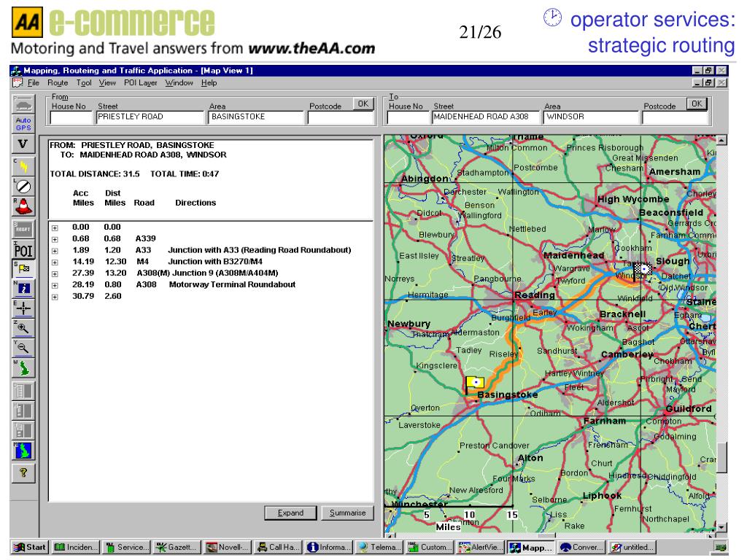Image resolution: width=747 pixels, height=560 pixels.
Task: Expand the M4 Junction with B3270/M4 step
Action: [x=55, y=262]
